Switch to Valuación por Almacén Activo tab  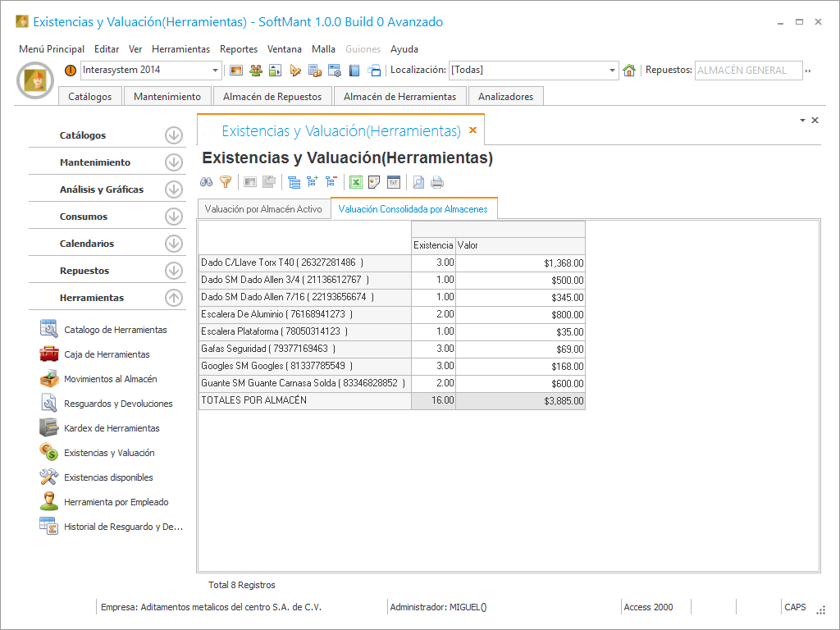coord(263,209)
